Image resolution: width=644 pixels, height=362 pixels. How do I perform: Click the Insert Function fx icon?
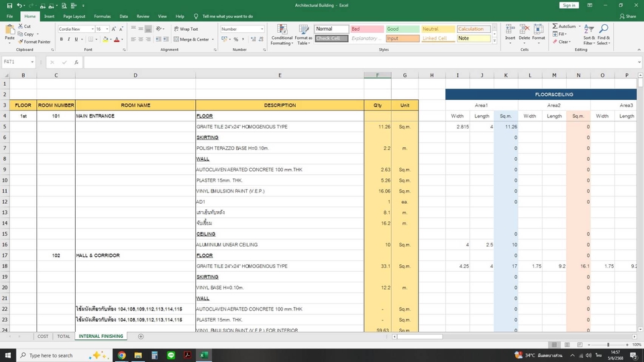coord(76,62)
